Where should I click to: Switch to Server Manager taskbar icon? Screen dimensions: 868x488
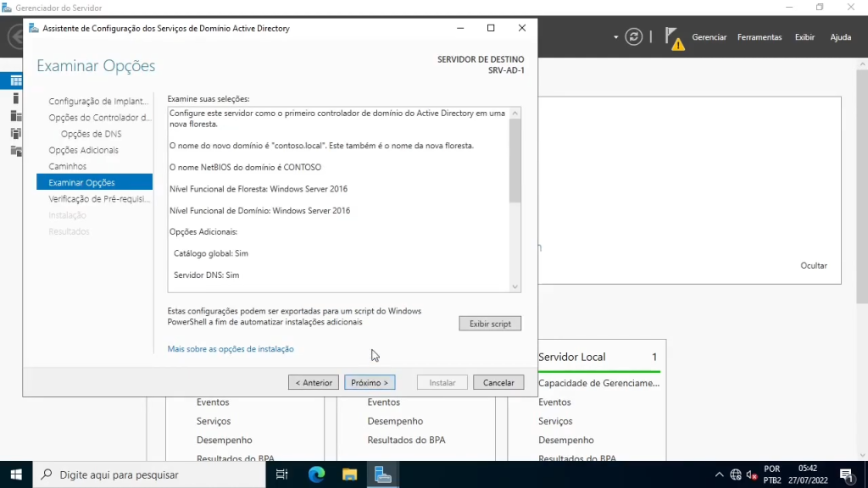tap(383, 474)
